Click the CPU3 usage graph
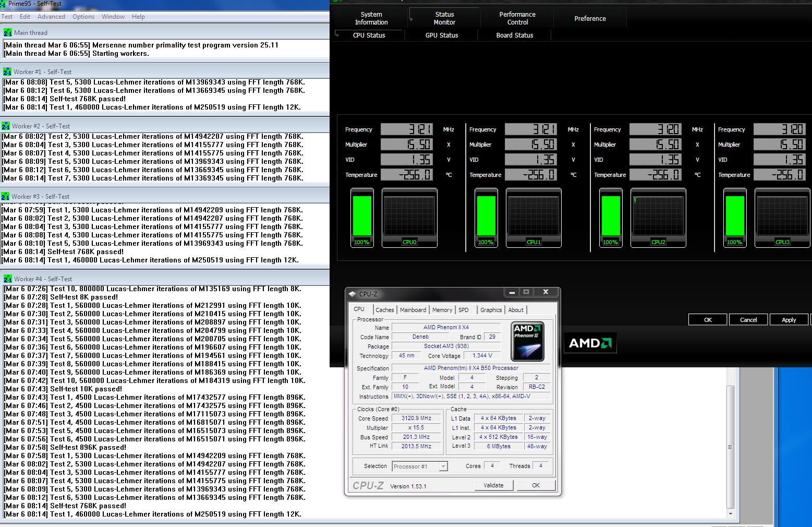The height and width of the screenshot is (527, 812). click(x=782, y=218)
